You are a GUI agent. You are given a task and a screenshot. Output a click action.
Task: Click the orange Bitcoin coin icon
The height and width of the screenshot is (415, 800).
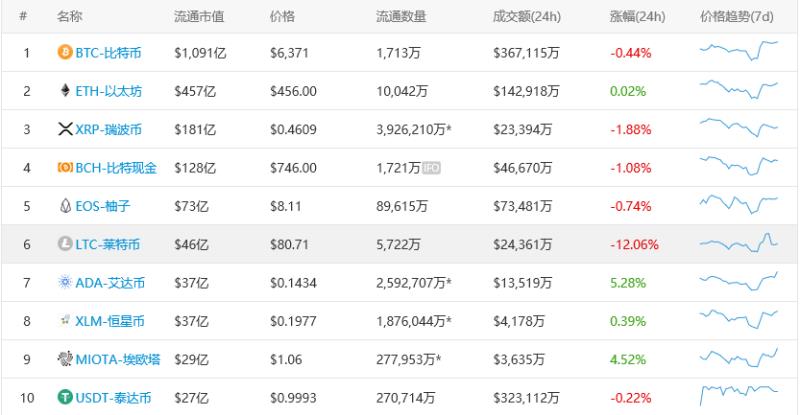click(65, 52)
